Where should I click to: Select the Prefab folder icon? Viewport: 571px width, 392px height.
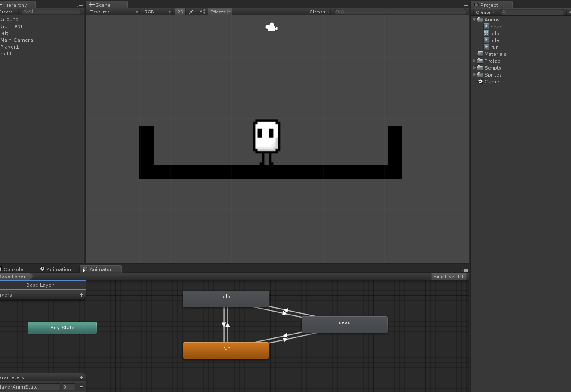point(480,61)
